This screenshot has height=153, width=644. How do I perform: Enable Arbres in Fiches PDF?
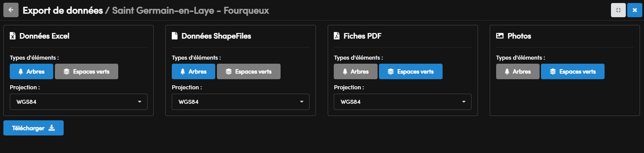(x=356, y=71)
